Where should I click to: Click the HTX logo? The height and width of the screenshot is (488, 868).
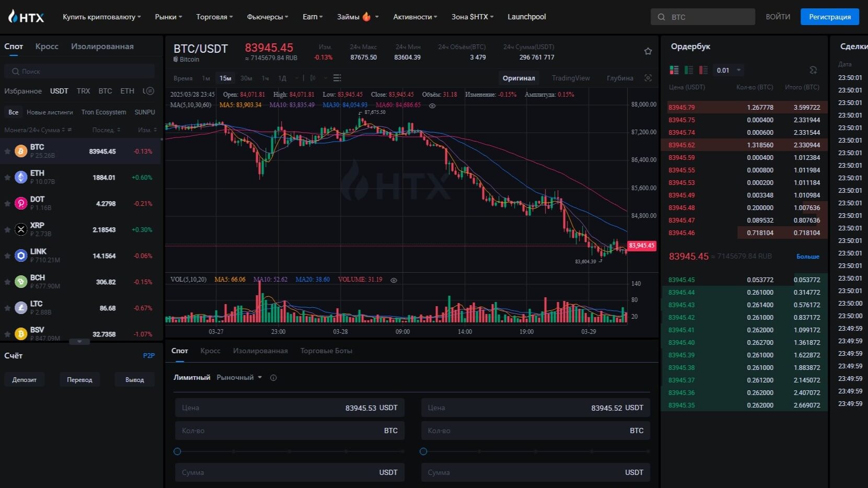tap(26, 17)
